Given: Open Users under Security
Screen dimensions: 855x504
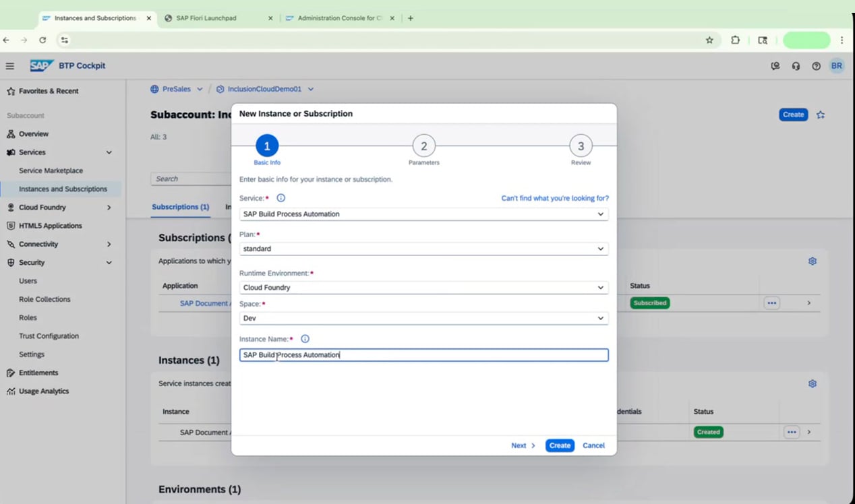Looking at the screenshot, I should coord(28,281).
